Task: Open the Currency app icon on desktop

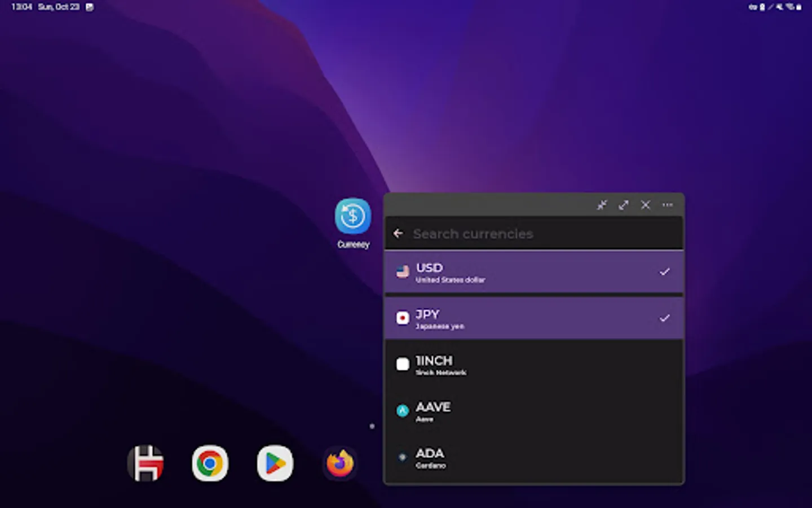Action: (x=353, y=216)
